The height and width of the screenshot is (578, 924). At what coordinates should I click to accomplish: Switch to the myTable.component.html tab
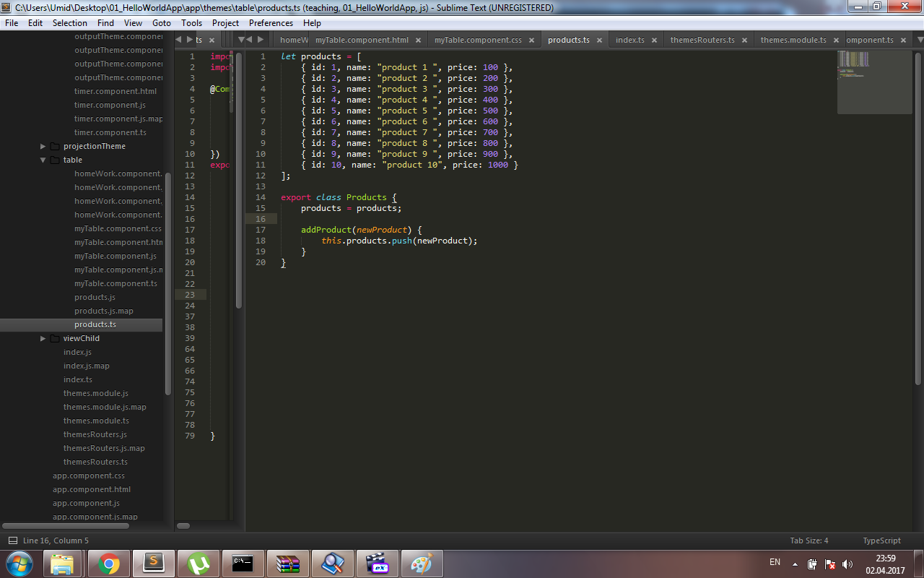(362, 40)
